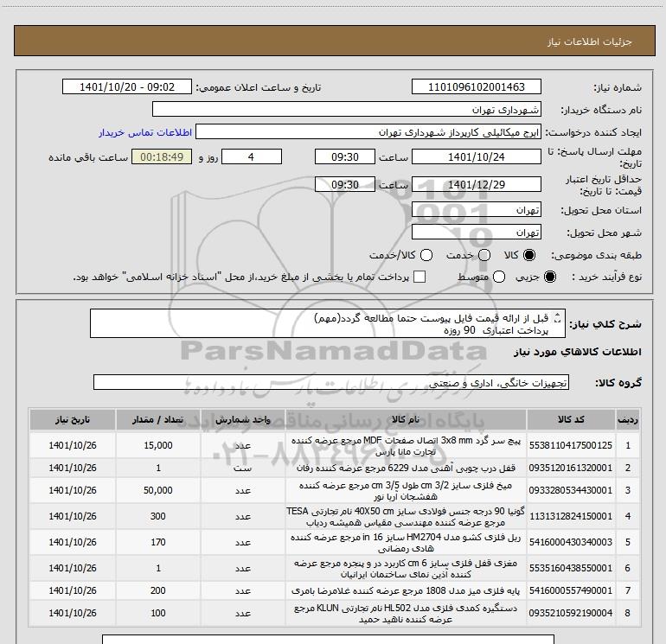Click product code 5416000430340003
This screenshot has width=666, height=644.
[571, 542]
